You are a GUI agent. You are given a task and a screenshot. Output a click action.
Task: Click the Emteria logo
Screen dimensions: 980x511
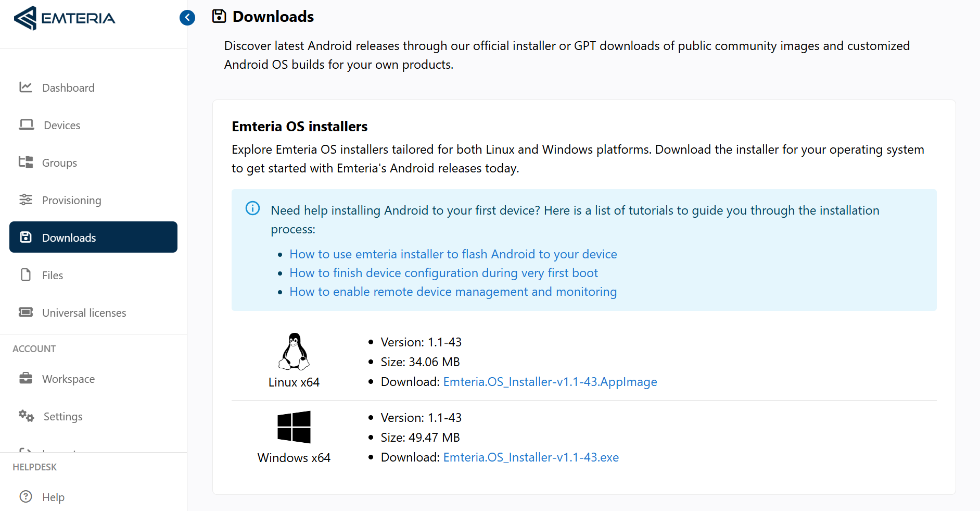64,18
